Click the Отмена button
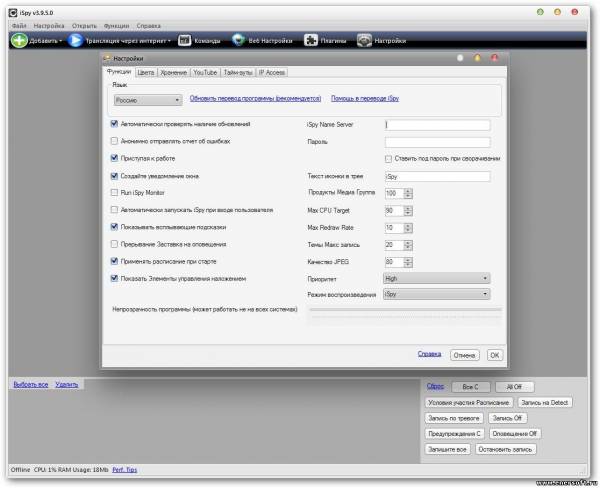 tap(464, 355)
